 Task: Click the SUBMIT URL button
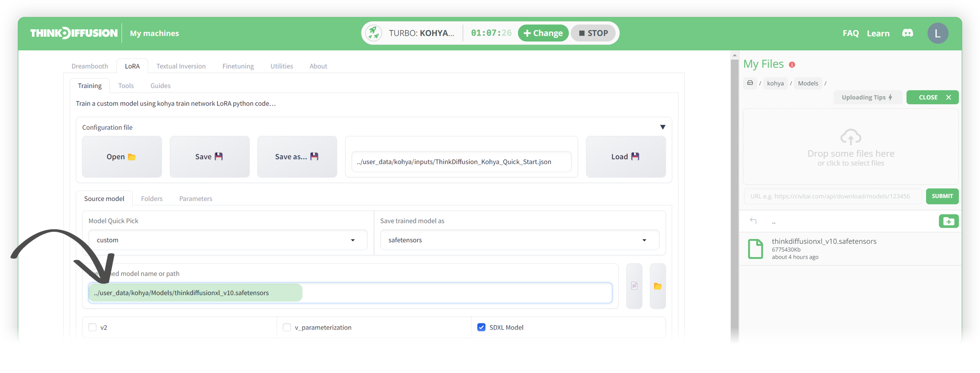(x=942, y=196)
